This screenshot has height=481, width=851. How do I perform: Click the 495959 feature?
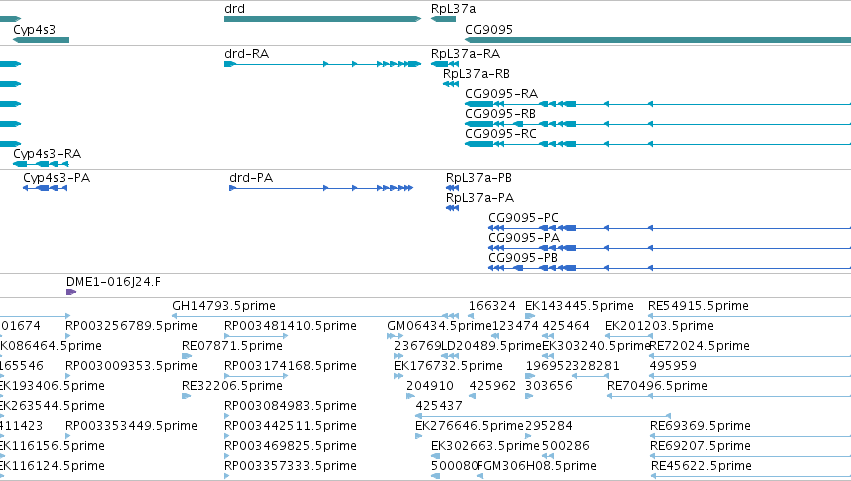point(750,376)
